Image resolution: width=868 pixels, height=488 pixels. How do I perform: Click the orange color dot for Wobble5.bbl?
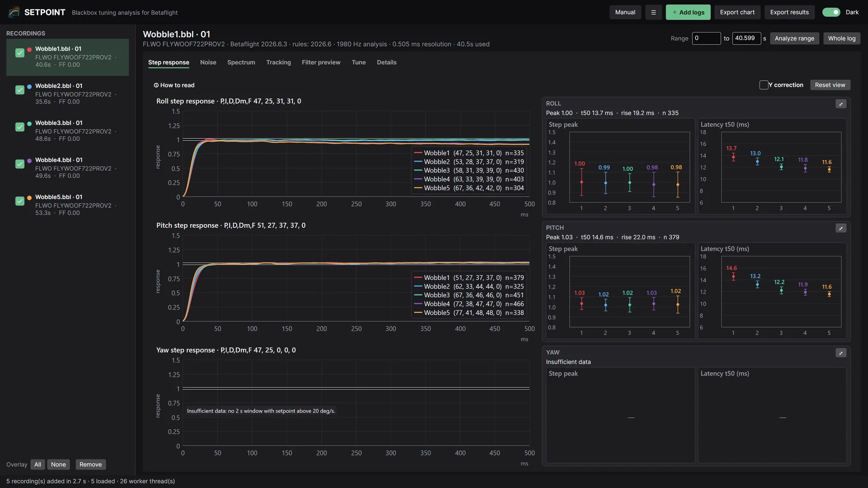[29, 197]
